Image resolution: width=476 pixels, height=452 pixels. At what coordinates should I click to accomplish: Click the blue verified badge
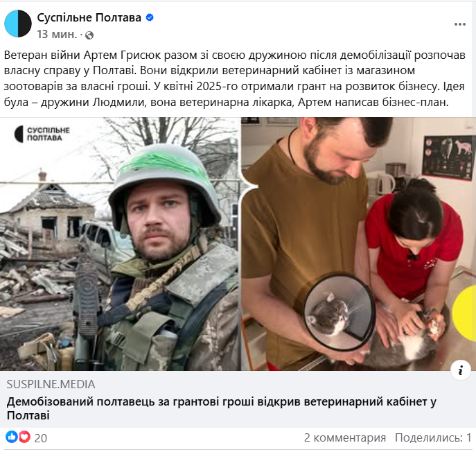point(150,17)
